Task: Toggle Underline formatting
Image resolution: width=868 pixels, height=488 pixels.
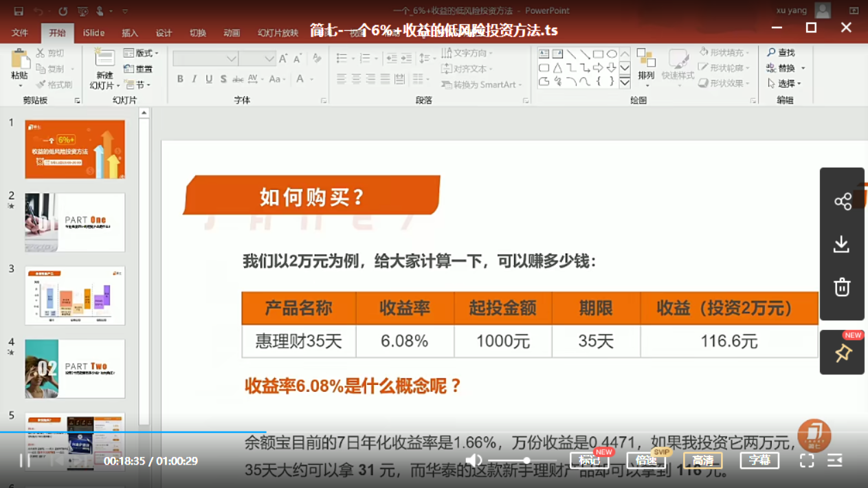Action: [209, 79]
